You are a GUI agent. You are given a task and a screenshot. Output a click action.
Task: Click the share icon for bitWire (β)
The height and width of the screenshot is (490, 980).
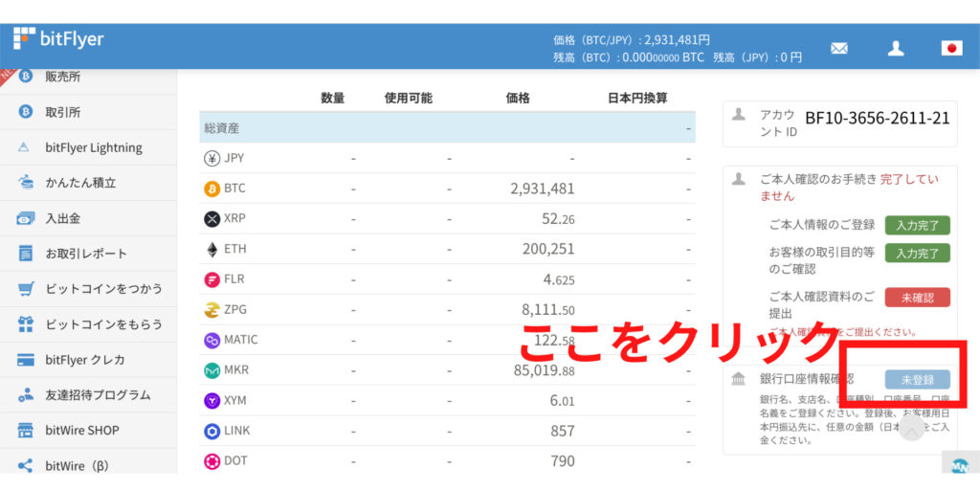(x=26, y=466)
